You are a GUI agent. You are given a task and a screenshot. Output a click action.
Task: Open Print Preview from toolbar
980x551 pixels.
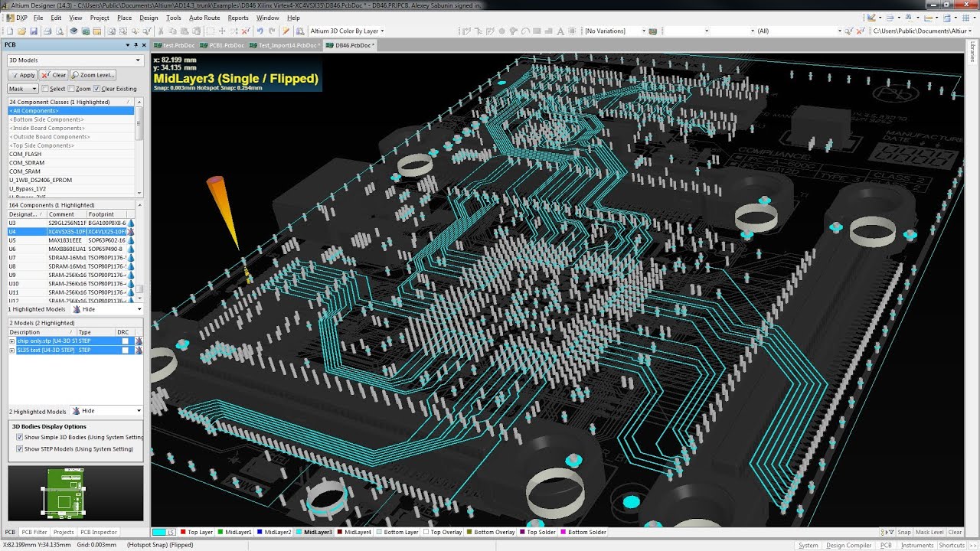[x=60, y=31]
